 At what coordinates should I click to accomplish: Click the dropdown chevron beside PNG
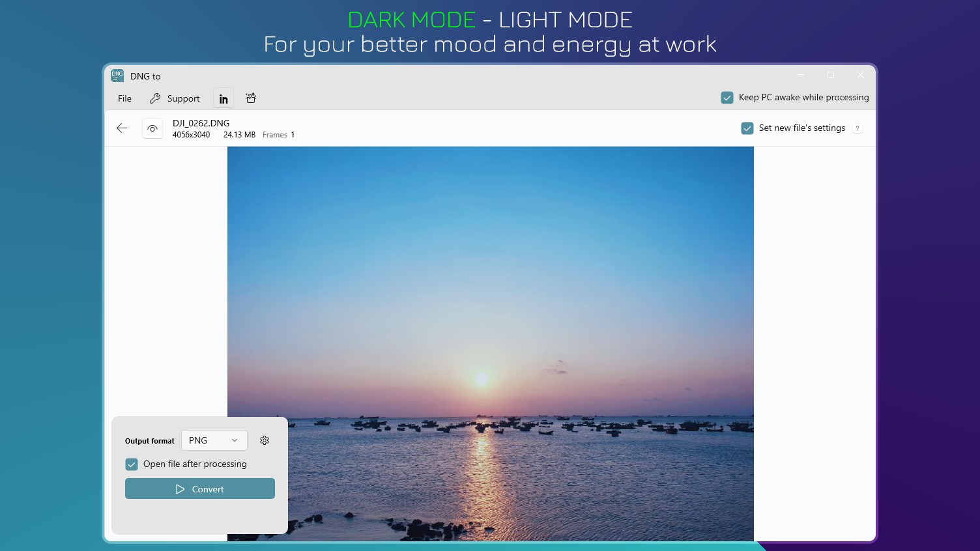tap(235, 440)
